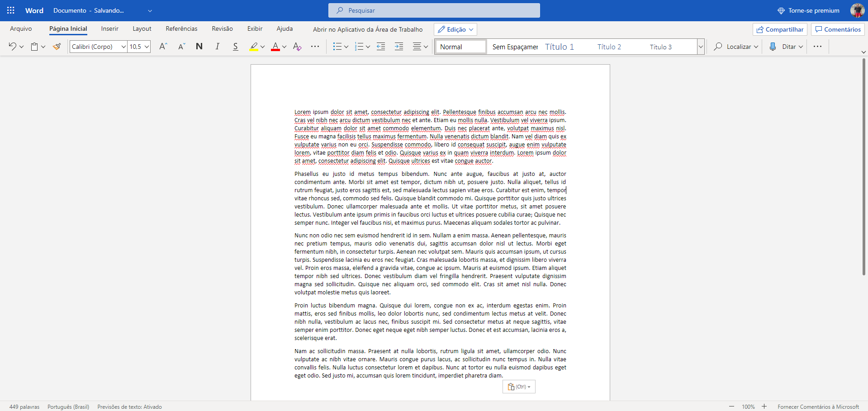Viewport: 868px width, 411px height.
Task: Apply the red font color
Action: tap(275, 46)
